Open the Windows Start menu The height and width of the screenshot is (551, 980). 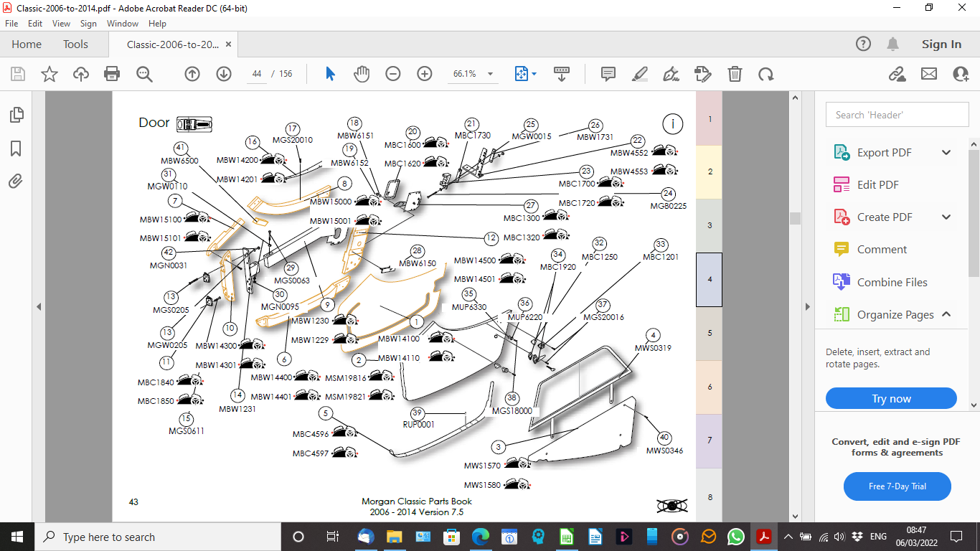coord(17,537)
